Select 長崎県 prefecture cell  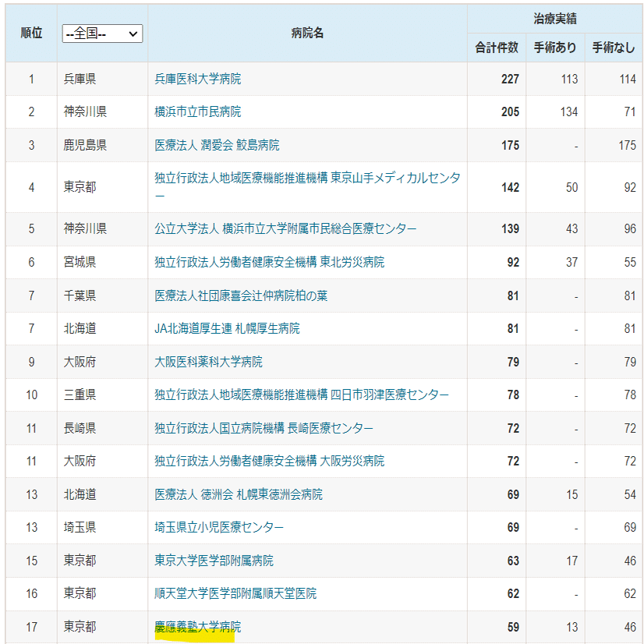click(102, 428)
